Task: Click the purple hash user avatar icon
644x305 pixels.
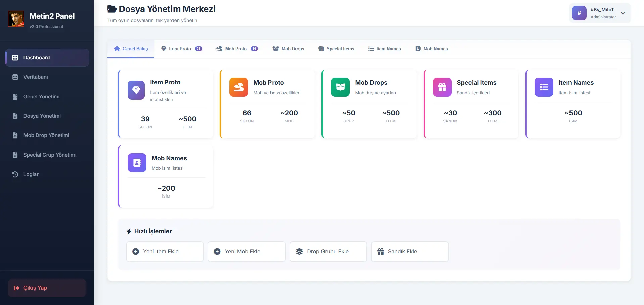Action: [x=579, y=13]
